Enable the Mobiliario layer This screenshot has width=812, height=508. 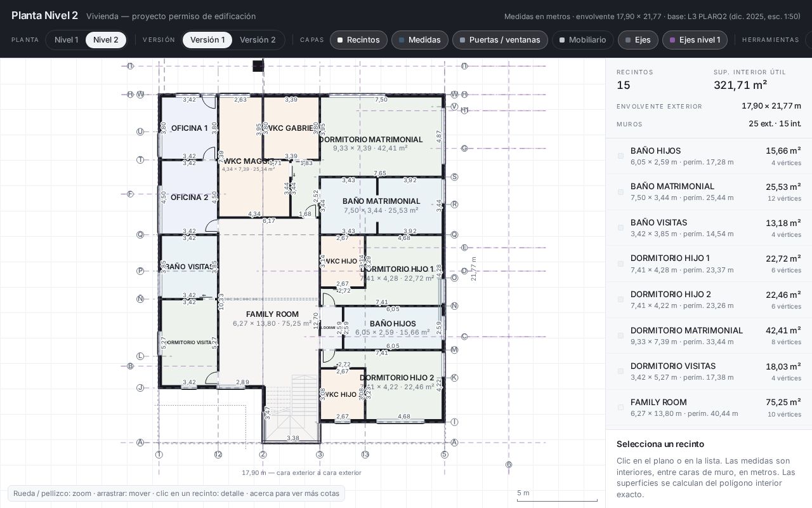583,40
